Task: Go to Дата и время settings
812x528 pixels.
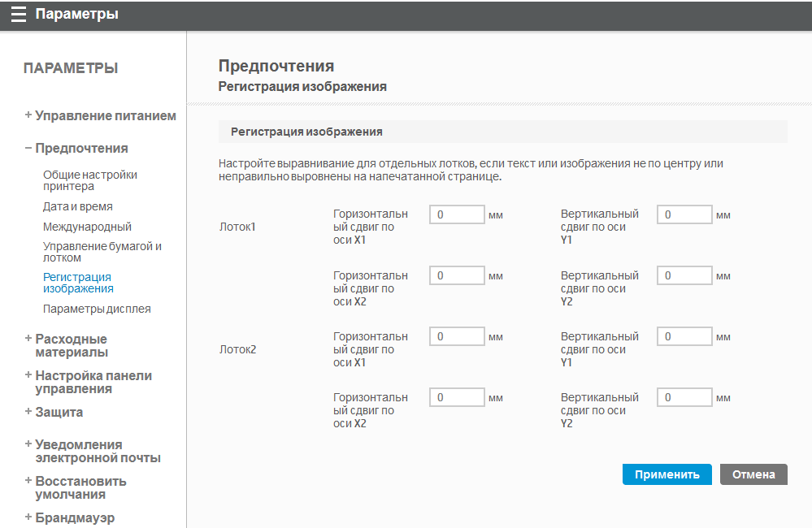Action: click(77, 206)
